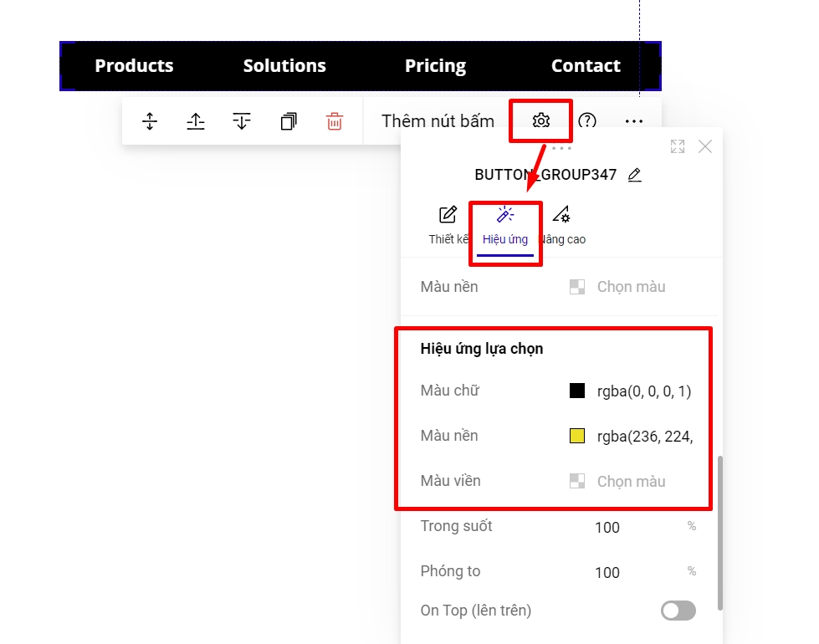Click the Thêm nút bấm button
819x644 pixels.
coord(438,121)
